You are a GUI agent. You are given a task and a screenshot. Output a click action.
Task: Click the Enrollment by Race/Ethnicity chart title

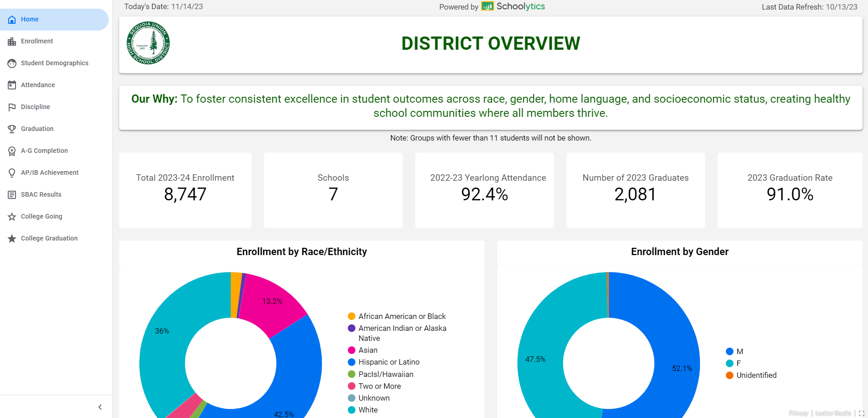point(302,252)
